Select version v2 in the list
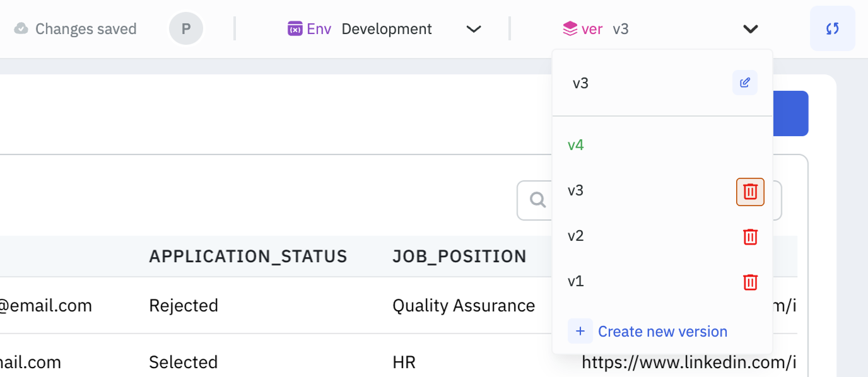The image size is (868, 377). click(x=575, y=236)
